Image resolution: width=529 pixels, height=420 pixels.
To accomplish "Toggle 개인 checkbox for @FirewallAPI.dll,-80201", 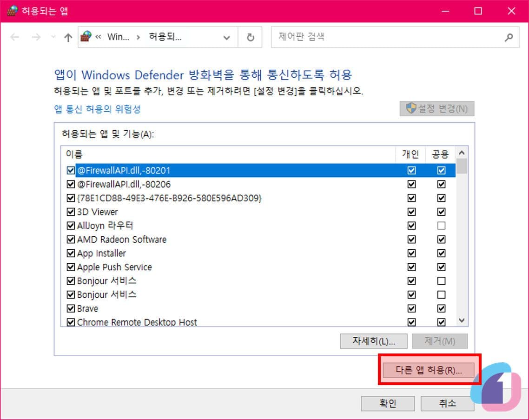I will click(411, 170).
